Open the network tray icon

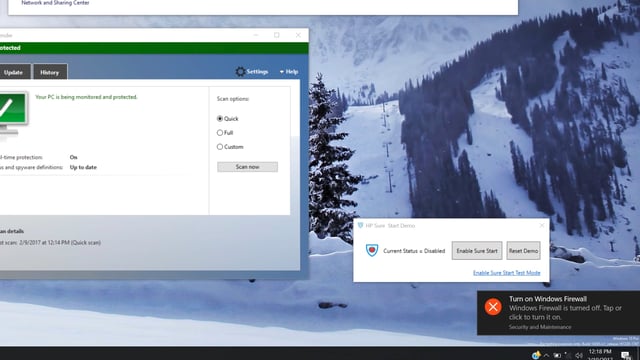pyautogui.click(x=568, y=355)
